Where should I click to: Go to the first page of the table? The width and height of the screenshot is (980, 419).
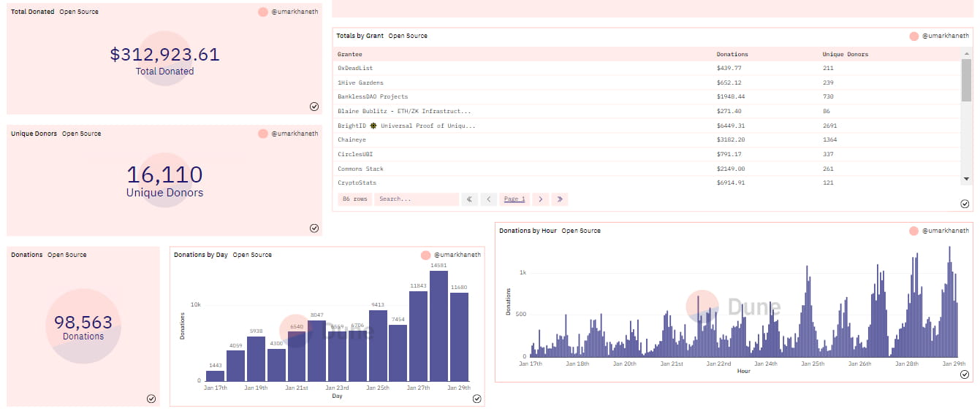pyautogui.click(x=469, y=199)
